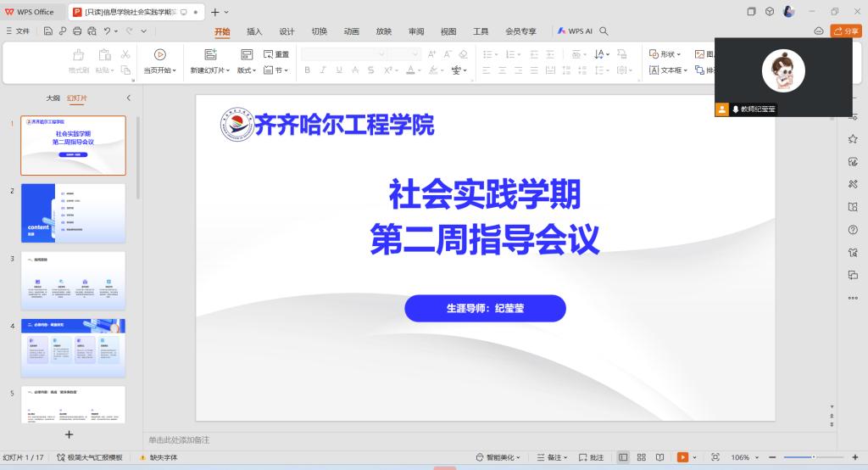
Task: Click the orange 分享 share button
Action: [x=846, y=31]
